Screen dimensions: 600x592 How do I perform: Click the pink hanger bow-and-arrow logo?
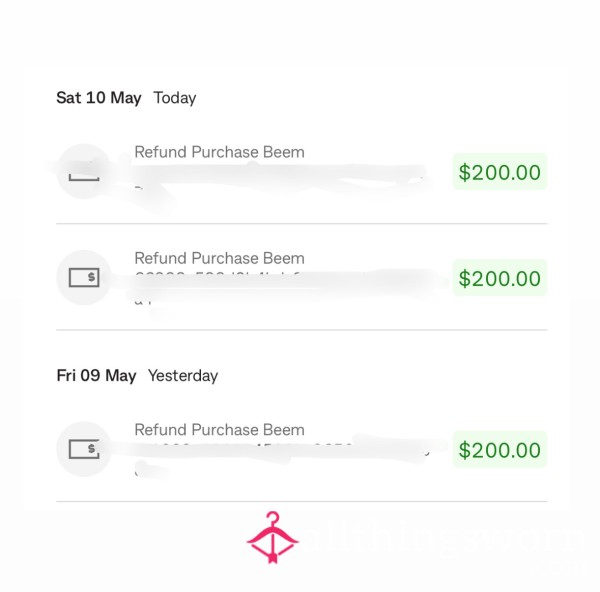click(x=272, y=537)
